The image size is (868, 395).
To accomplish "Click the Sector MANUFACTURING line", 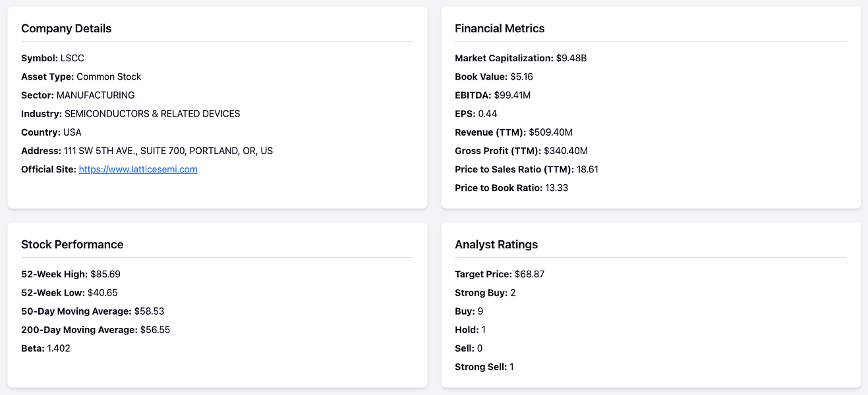I will point(78,95).
